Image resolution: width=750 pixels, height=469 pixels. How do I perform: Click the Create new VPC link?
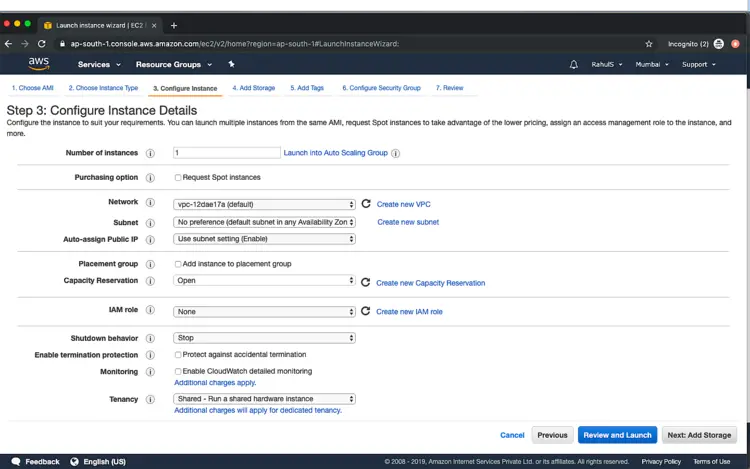403,204
